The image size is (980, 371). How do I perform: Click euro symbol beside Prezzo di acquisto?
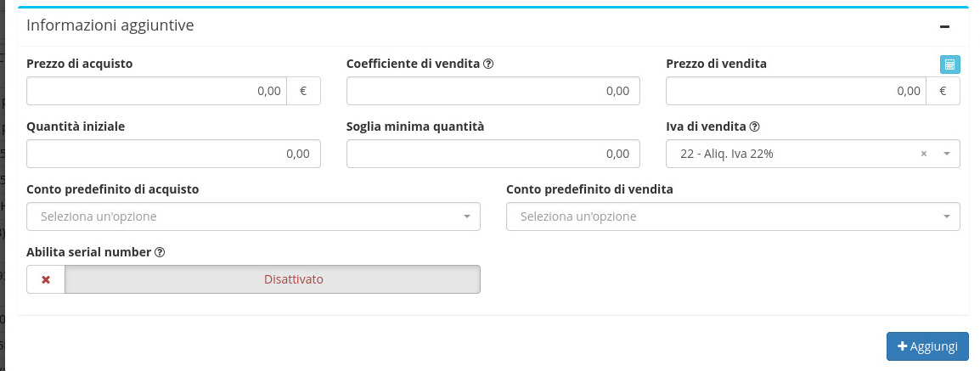[x=304, y=91]
